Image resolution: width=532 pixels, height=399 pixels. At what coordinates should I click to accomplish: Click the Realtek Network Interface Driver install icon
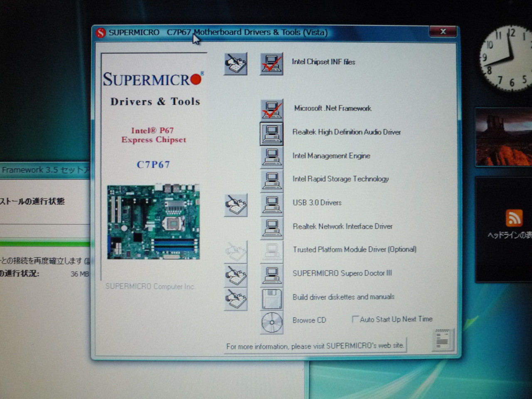272,228
